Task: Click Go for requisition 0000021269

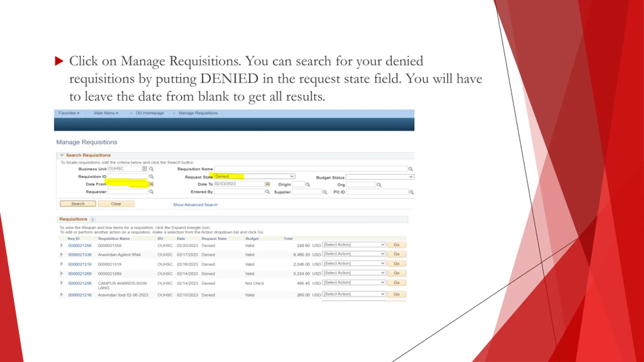Action: (397, 273)
